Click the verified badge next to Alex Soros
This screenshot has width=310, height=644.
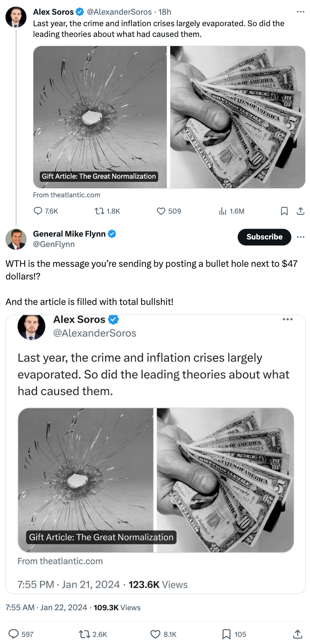point(79,12)
